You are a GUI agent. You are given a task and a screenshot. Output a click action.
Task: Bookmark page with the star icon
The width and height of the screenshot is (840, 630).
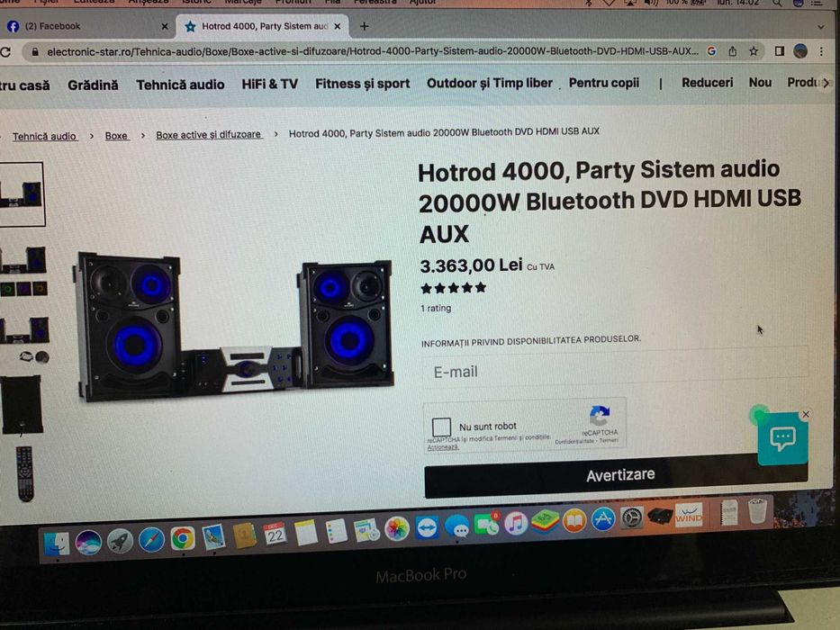click(754, 51)
